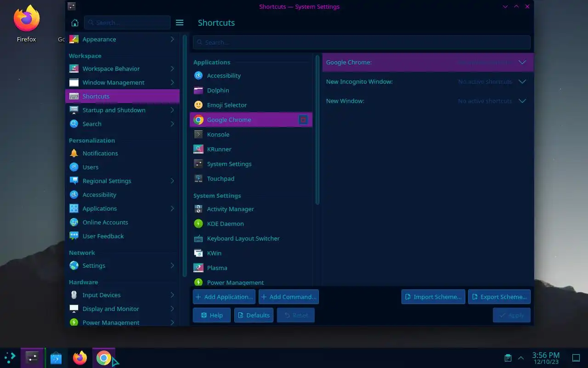Open Users settings
The image size is (588, 368).
point(122,167)
